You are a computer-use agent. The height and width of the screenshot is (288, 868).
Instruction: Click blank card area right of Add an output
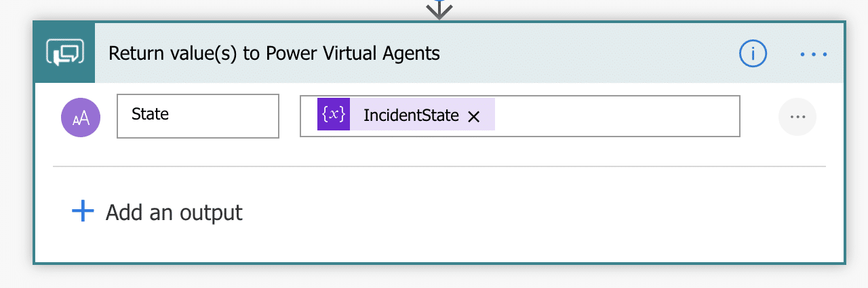click(x=509, y=213)
